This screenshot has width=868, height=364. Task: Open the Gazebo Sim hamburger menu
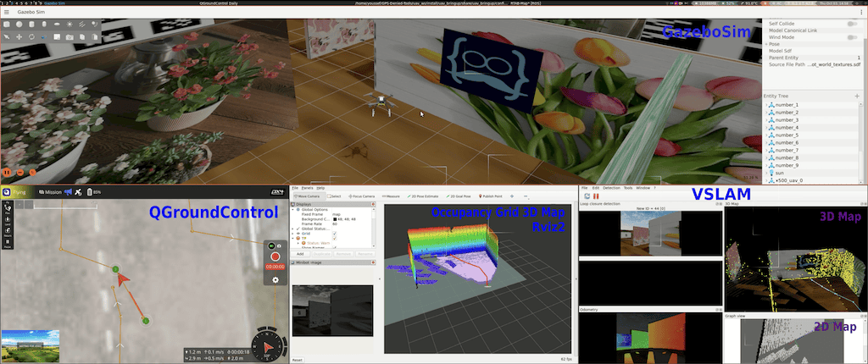6,12
